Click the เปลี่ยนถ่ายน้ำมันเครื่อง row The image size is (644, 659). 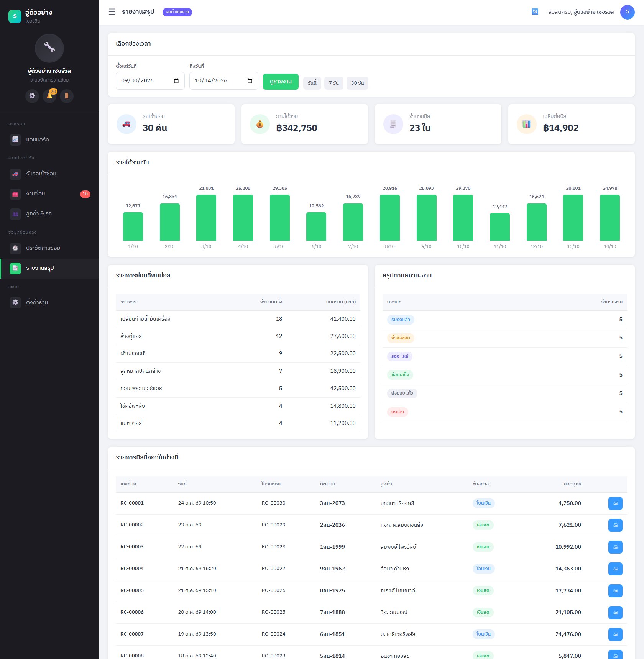238,319
